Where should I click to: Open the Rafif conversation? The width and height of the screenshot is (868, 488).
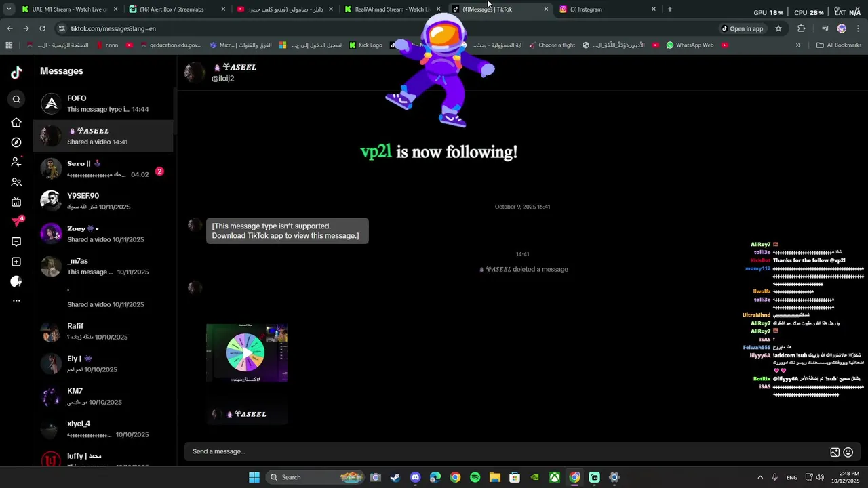coord(103,331)
